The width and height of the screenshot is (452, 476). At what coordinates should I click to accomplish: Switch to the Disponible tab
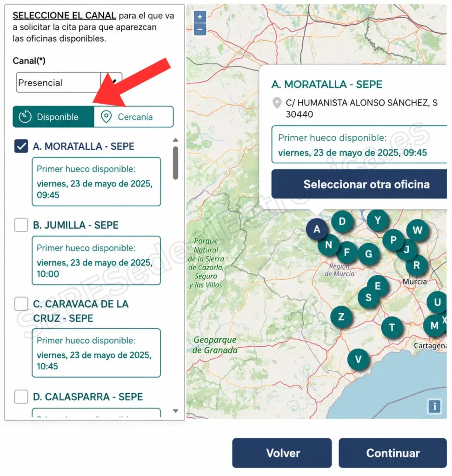pos(53,117)
